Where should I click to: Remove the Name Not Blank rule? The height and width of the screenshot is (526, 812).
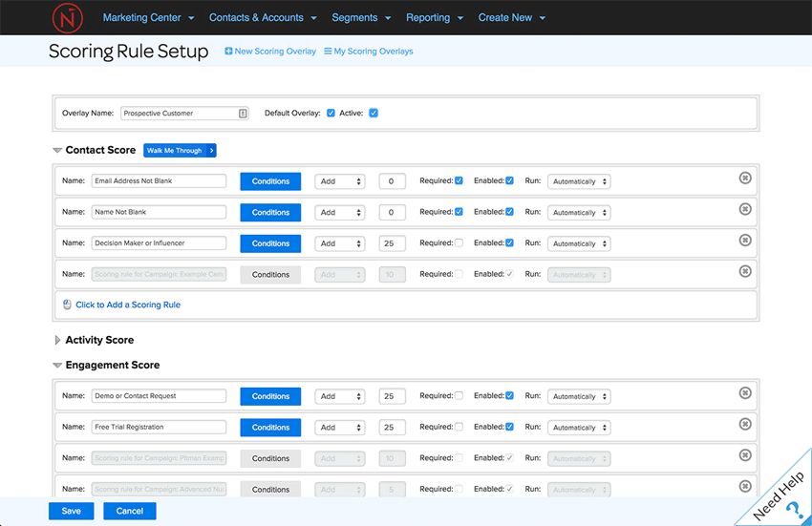(745, 209)
